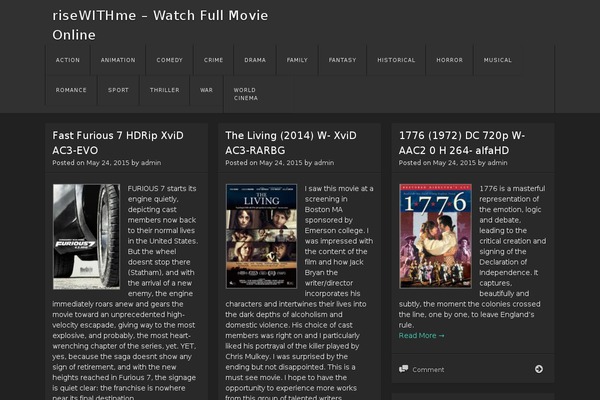Image resolution: width=600 pixels, height=400 pixels.
Task: Select the Comedy menu item
Action: click(x=170, y=60)
